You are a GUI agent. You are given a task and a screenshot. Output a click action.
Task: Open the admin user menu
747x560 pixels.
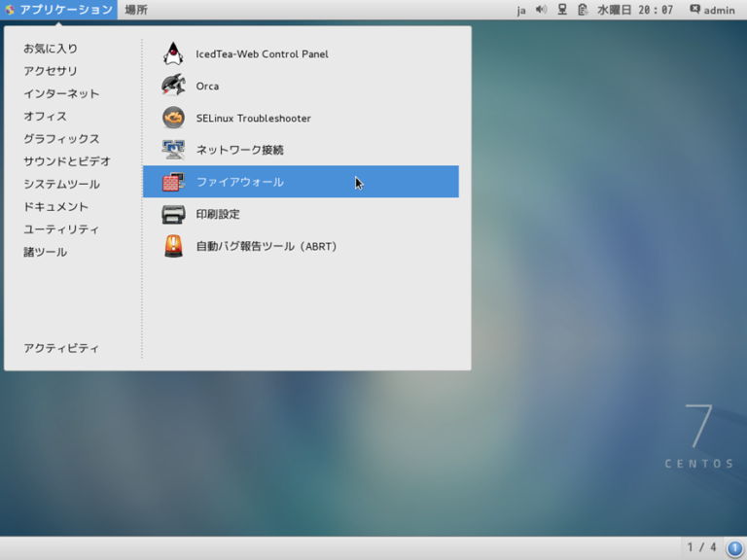712,10
